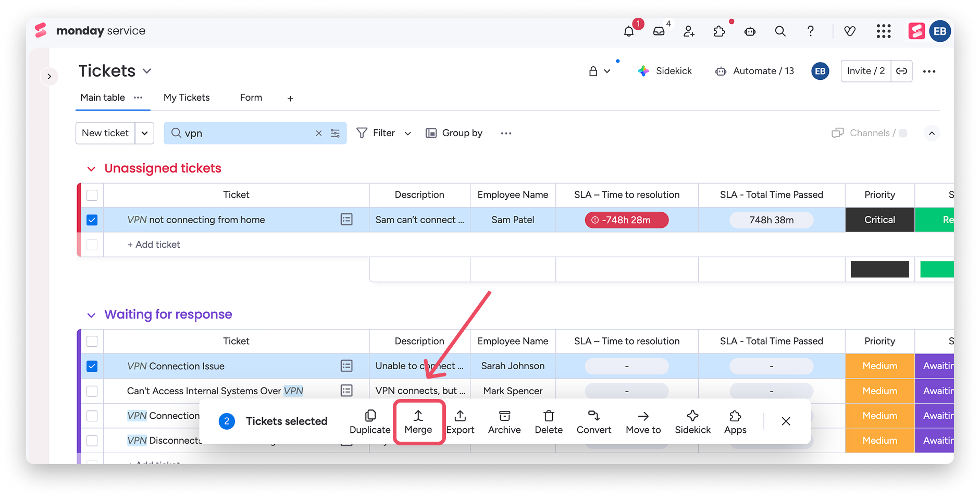
Task: Click the Critical priority cell
Action: coord(880,220)
